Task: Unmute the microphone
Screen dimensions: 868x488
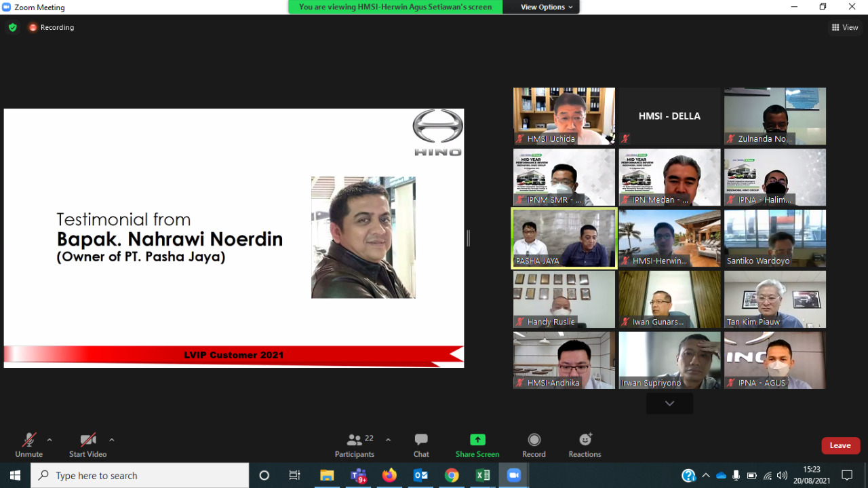Action: tap(28, 445)
